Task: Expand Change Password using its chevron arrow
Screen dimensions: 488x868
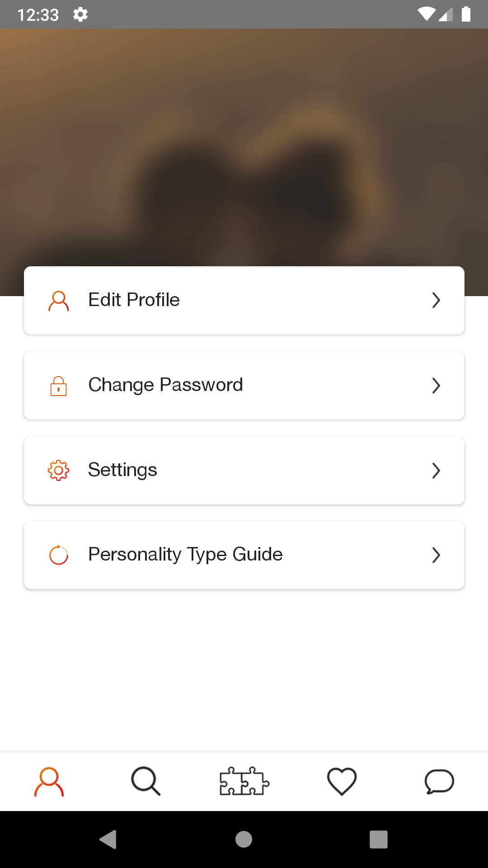Action: tap(436, 386)
